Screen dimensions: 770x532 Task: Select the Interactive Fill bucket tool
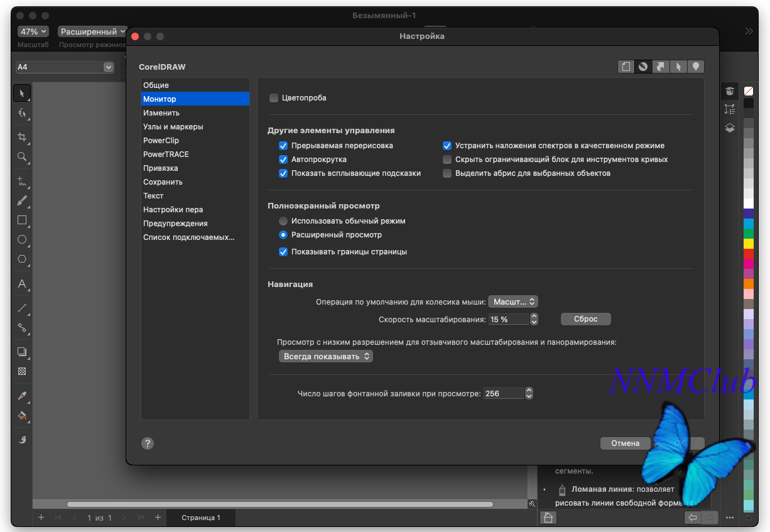tap(22, 416)
